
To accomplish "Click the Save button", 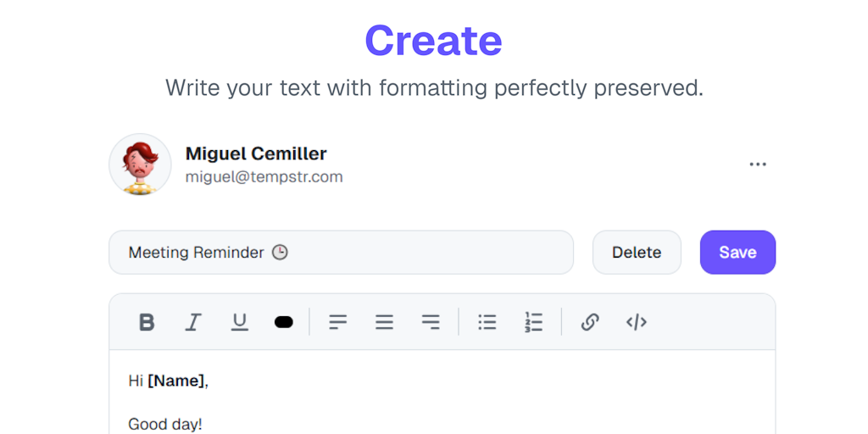I will [x=737, y=253].
